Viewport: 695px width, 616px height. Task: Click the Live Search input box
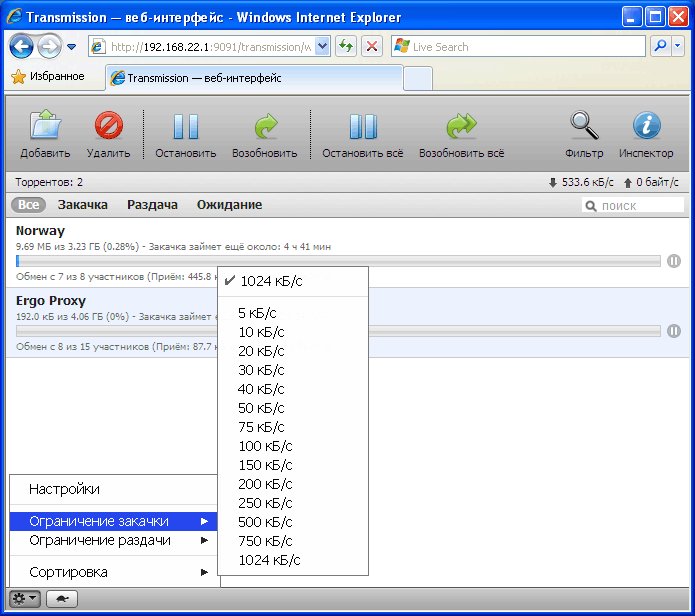coord(518,47)
